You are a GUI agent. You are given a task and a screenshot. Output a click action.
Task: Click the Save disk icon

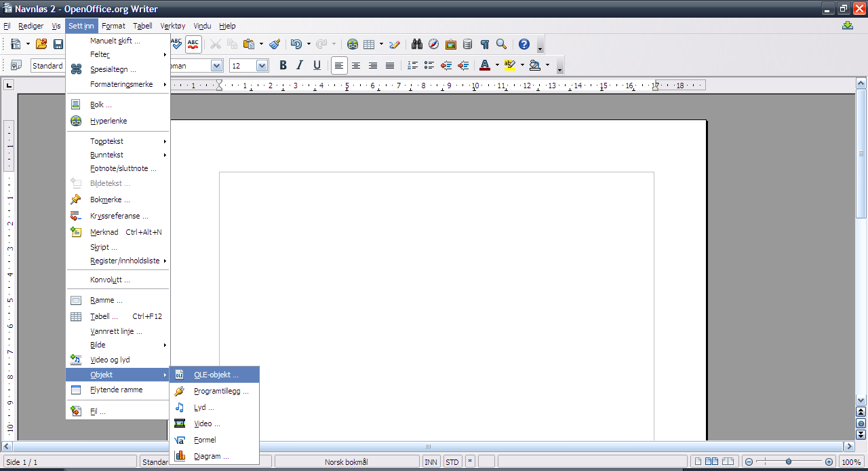pos(58,44)
